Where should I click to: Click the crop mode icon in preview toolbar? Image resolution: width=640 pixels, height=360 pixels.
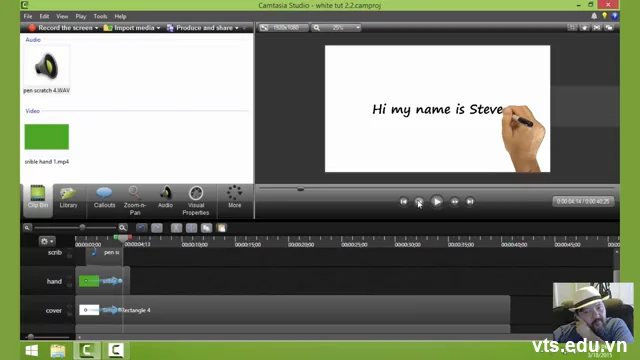coord(572,28)
